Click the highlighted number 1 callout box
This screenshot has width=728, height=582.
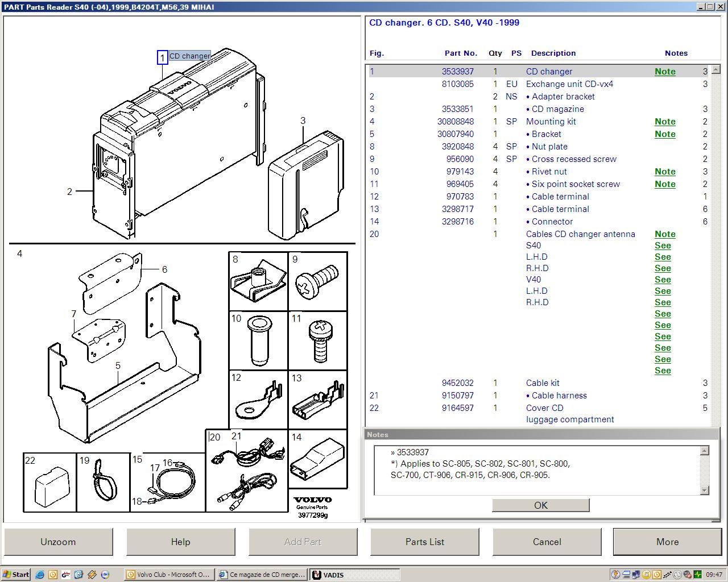163,57
